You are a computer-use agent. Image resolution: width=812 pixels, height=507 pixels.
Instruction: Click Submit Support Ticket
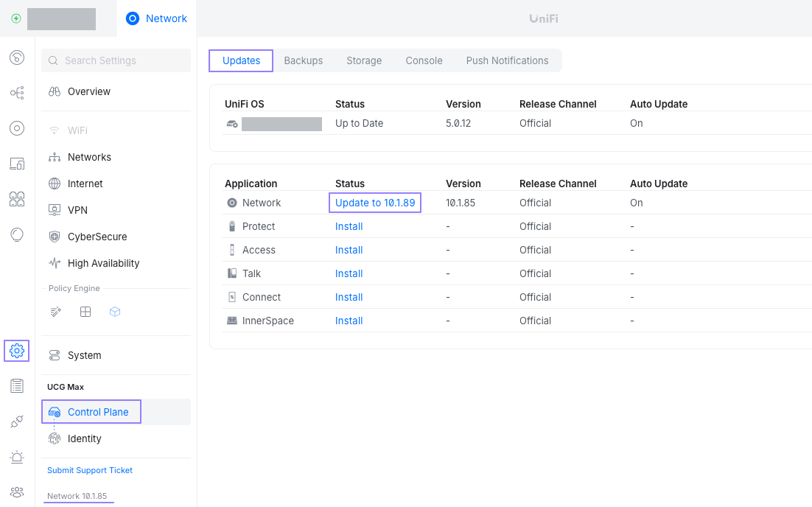coord(89,469)
